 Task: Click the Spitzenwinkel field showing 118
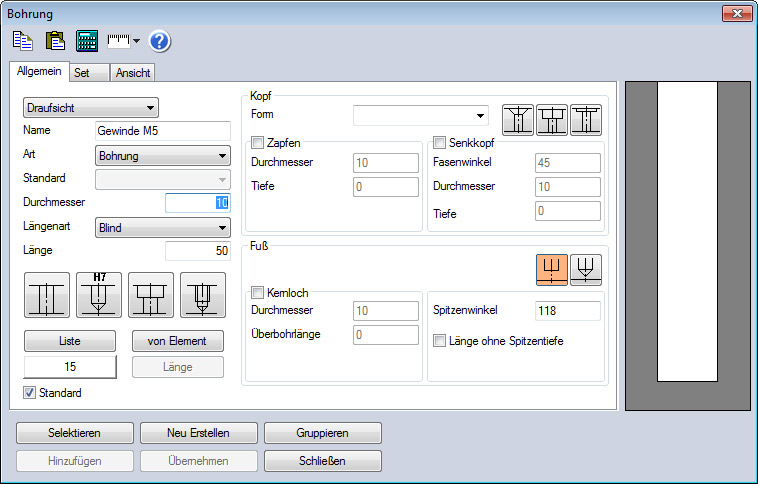567,311
